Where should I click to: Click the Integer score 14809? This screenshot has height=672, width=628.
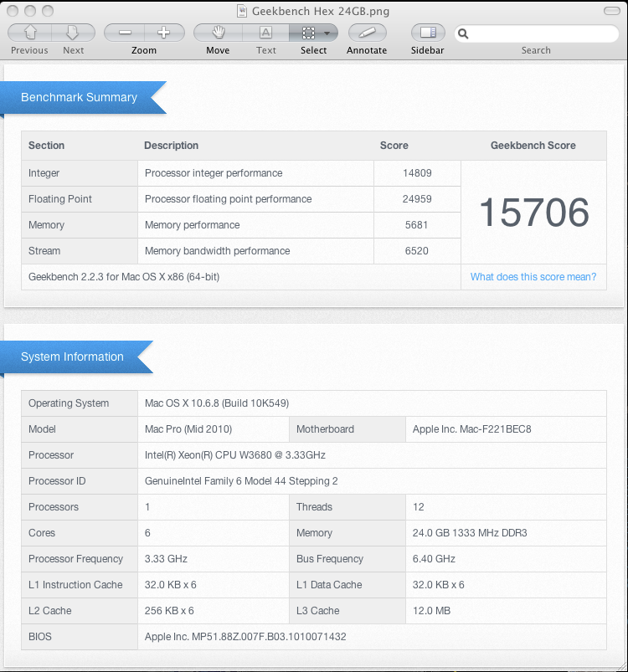click(x=417, y=173)
